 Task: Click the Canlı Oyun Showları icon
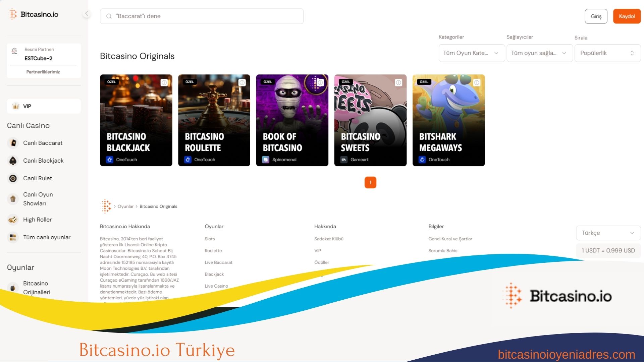pyautogui.click(x=13, y=199)
